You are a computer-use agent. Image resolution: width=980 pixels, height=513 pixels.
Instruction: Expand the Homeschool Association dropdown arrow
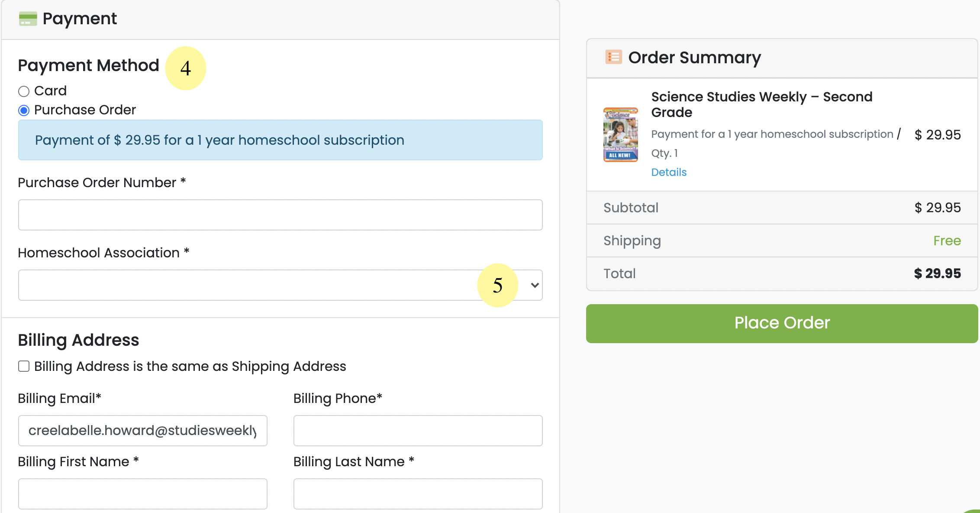pos(535,285)
